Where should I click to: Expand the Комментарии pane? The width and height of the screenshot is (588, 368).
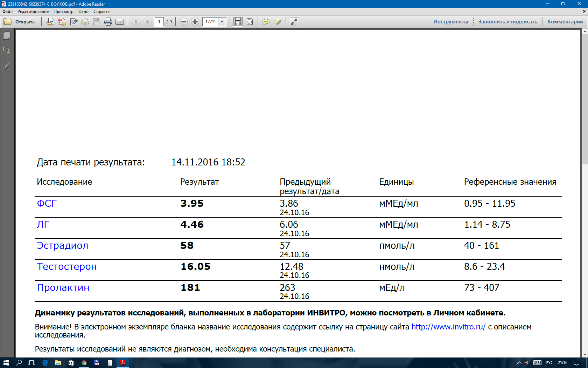click(565, 22)
